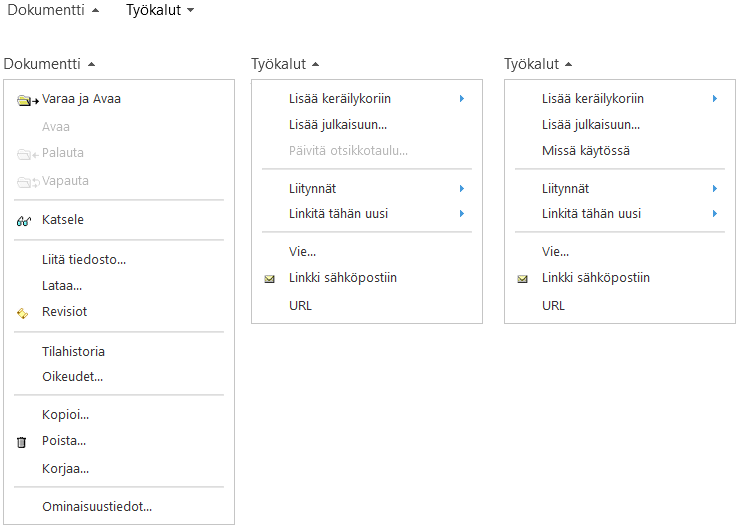
Task: Click the Revisiot icon
Action: point(23,313)
